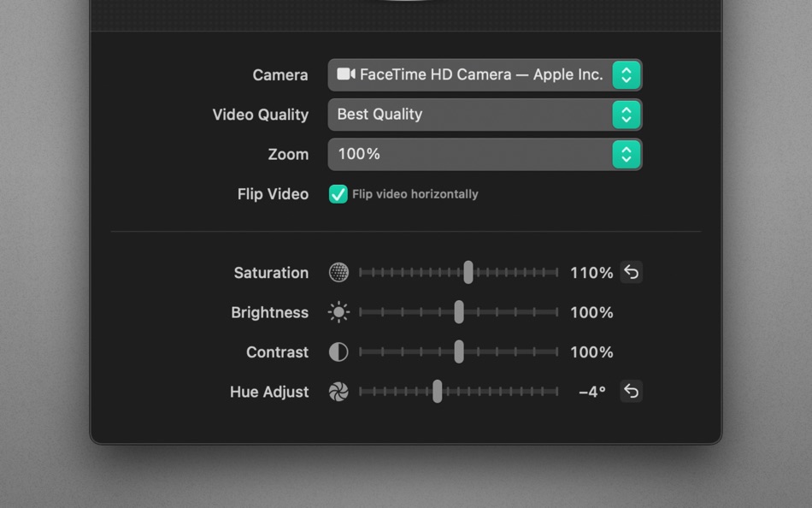Click the camera icon beside FaceTime HD Camera
Viewport: 812px width, 508px height.
click(x=344, y=74)
